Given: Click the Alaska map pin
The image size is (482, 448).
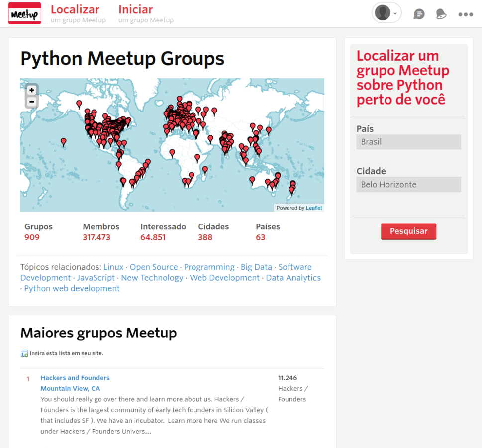Looking at the screenshot, I should click(79, 105).
